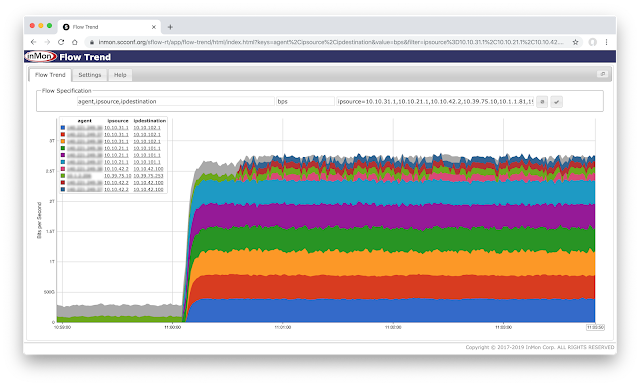The height and width of the screenshot is (386, 640).
Task: Click the checkmark submit flow icon
Action: point(556,102)
